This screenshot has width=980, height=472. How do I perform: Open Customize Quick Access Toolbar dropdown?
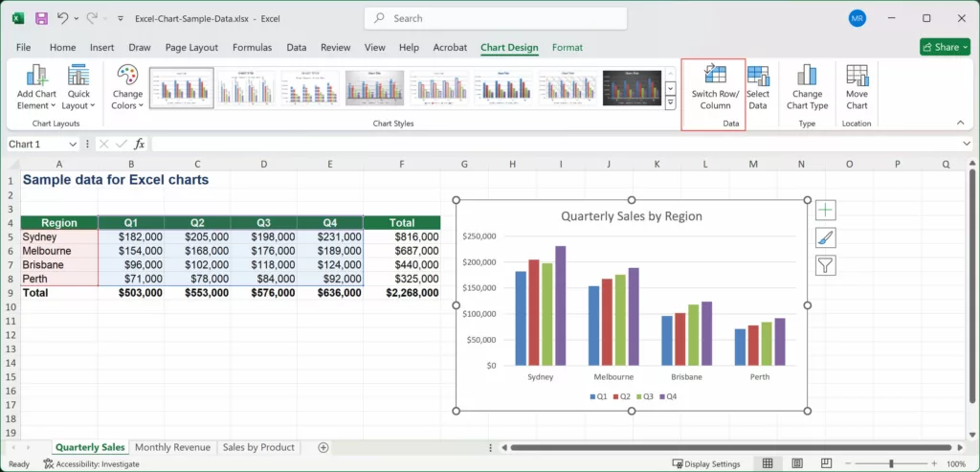pos(121,19)
